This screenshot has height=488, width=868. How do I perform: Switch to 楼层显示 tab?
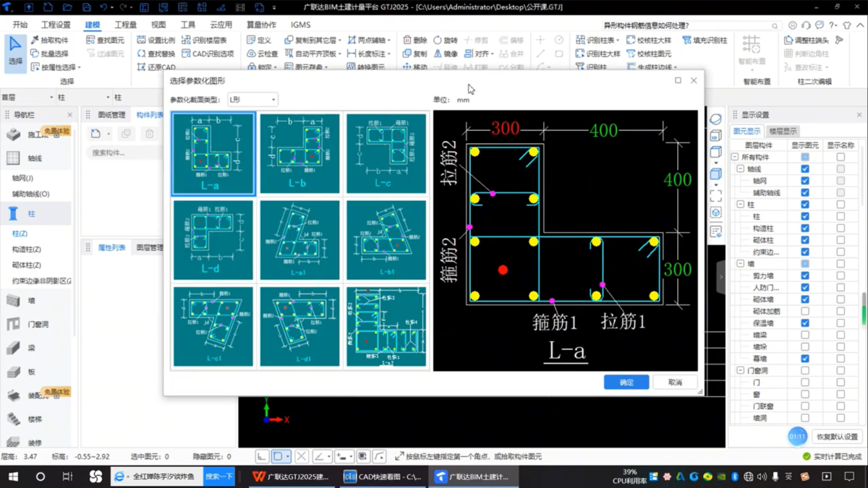783,132
